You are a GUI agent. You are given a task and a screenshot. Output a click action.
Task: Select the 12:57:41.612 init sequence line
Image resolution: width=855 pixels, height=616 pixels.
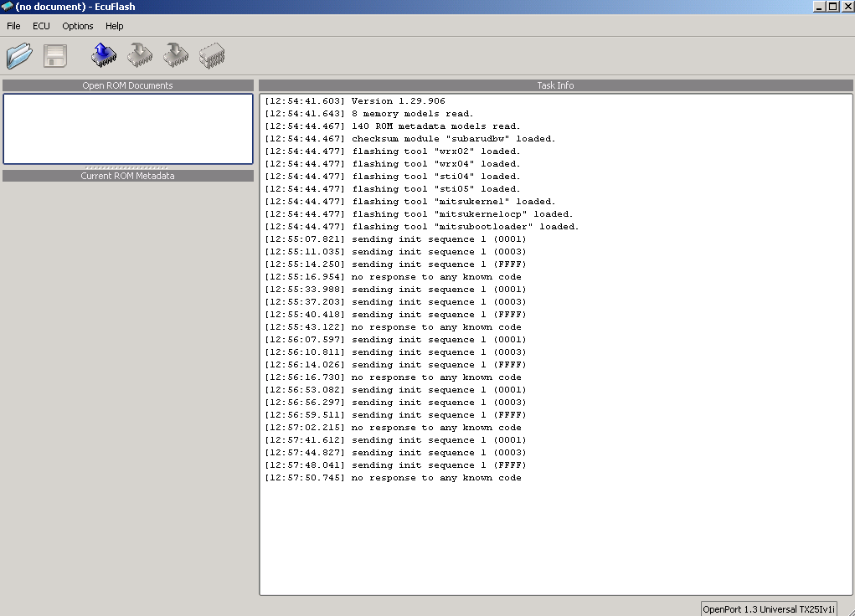[x=396, y=439]
